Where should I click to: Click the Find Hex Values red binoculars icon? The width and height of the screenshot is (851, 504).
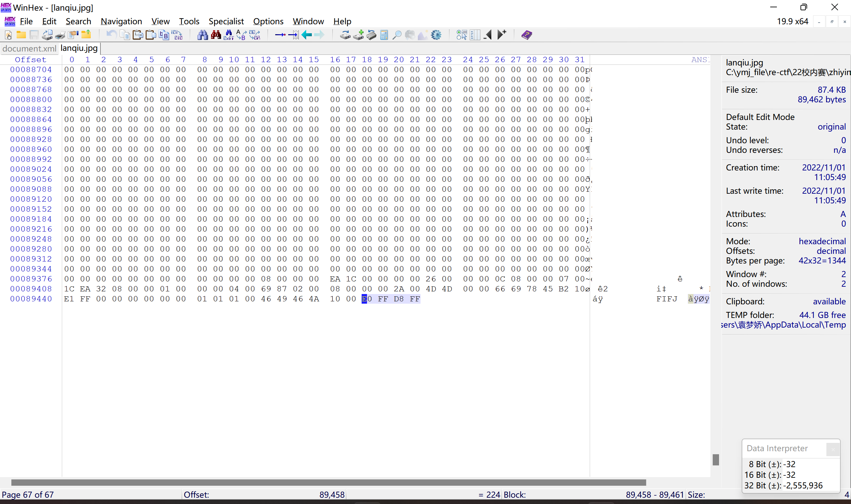[216, 35]
